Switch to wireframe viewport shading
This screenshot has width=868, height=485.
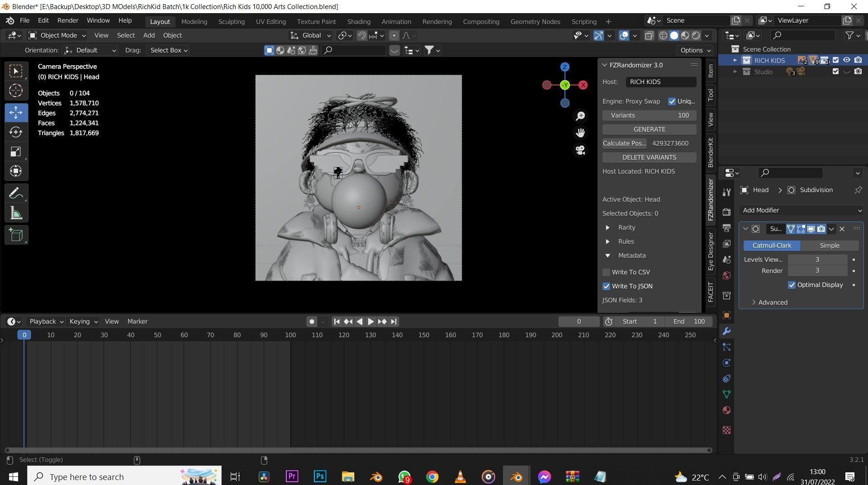coord(663,36)
